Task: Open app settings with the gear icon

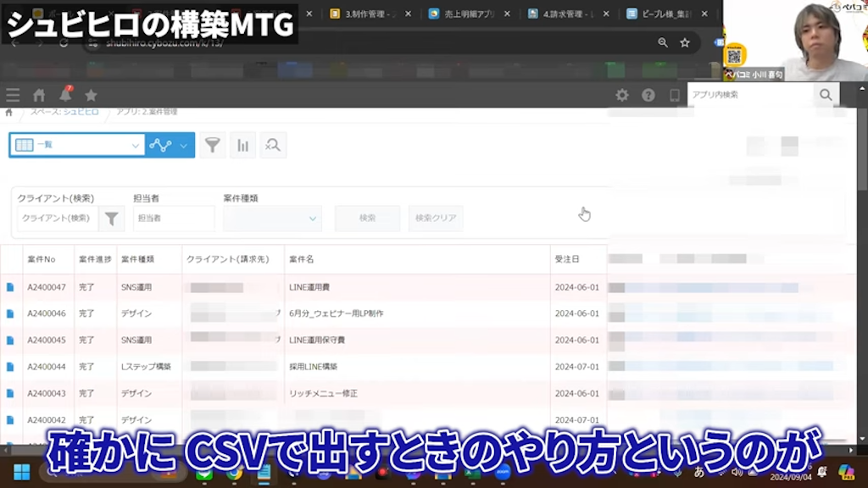Action: click(x=621, y=95)
